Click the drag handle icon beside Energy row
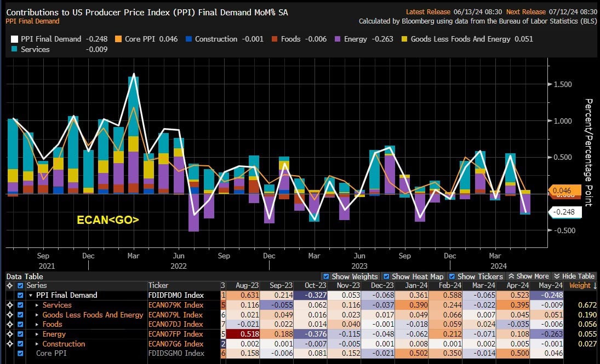The image size is (600, 364). pos(9,334)
